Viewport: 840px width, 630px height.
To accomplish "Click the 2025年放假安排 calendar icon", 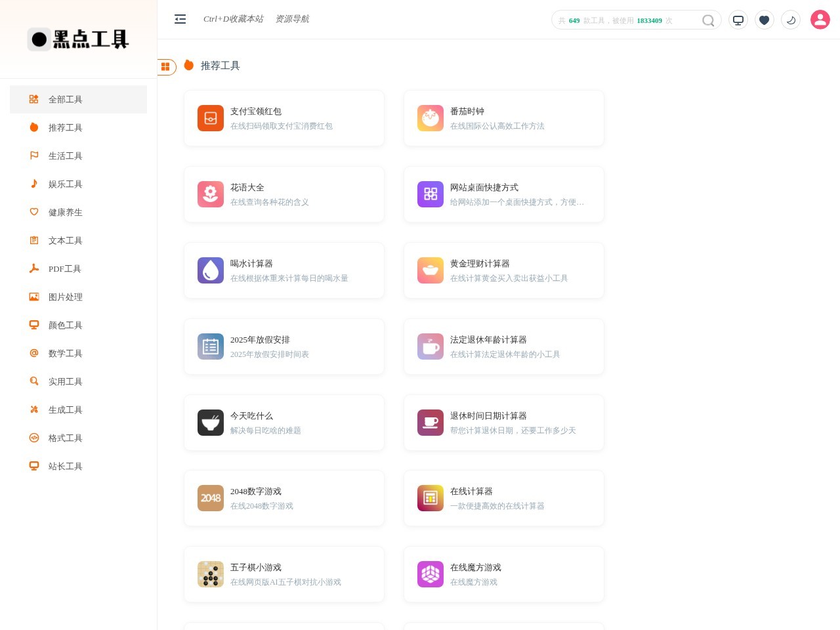I will pyautogui.click(x=211, y=346).
